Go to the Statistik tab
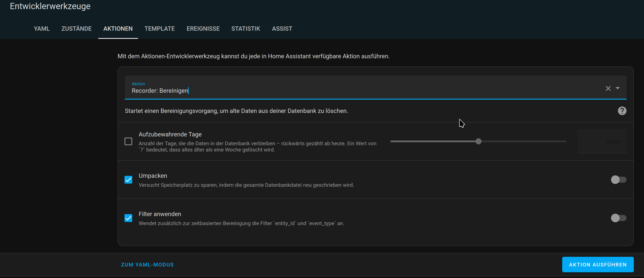 [246, 29]
